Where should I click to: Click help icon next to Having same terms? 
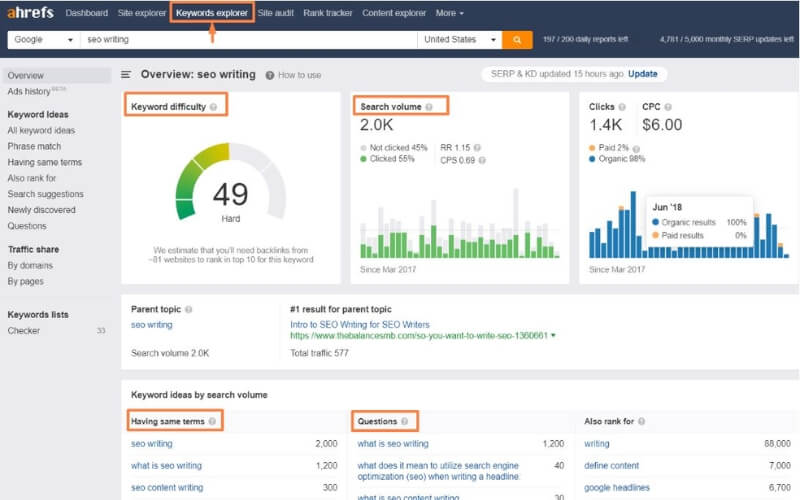click(x=212, y=422)
